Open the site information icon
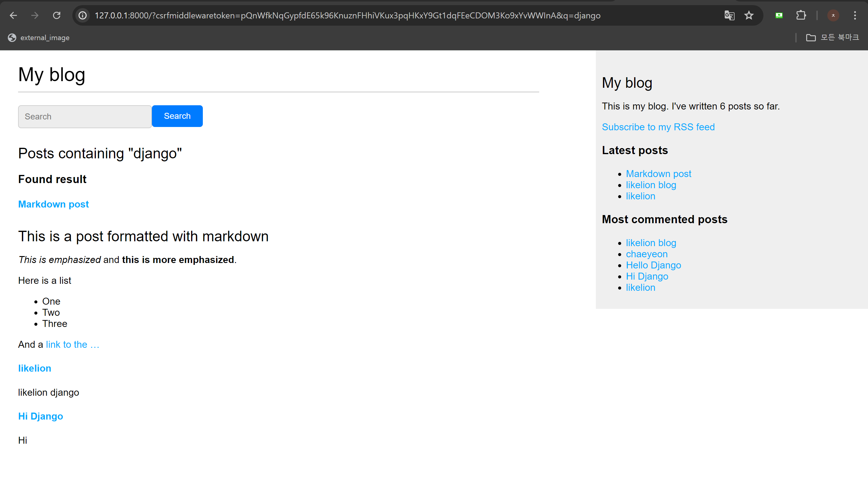Screen dimensions: 868x488 point(83,15)
